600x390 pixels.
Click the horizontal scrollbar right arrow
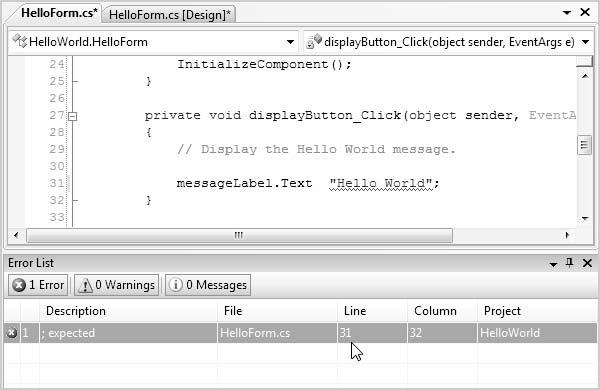(567, 235)
